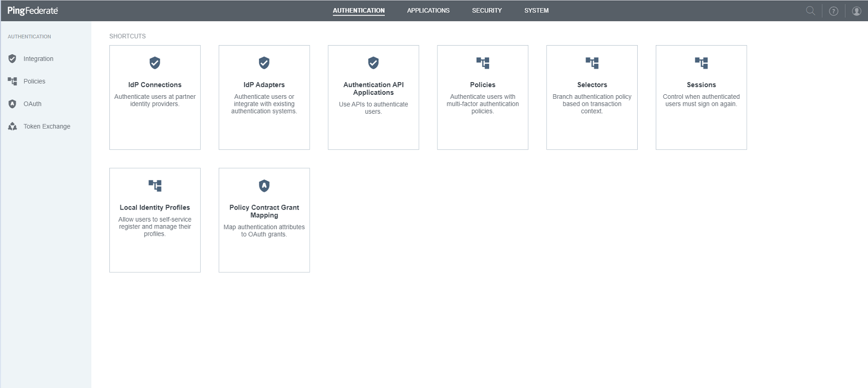Open the user account icon

(856, 11)
